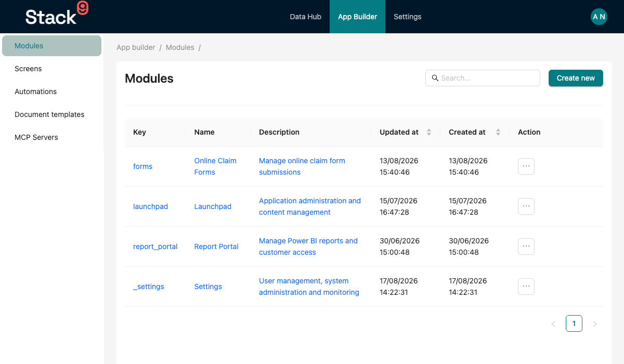
Task: Open actions menu for report_portal row
Action: (x=526, y=246)
